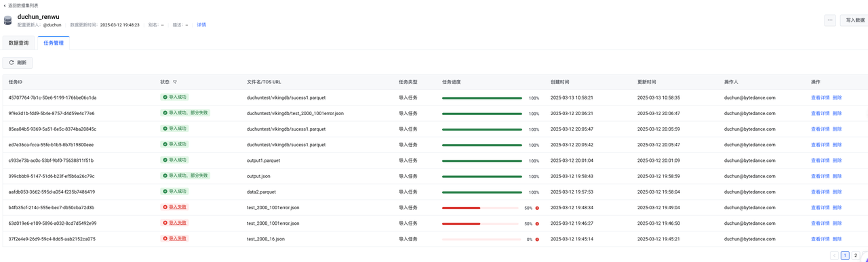Viewport: 868px width, 262px height.
Task: Click file name output1.parquet
Action: pyautogui.click(x=263, y=160)
